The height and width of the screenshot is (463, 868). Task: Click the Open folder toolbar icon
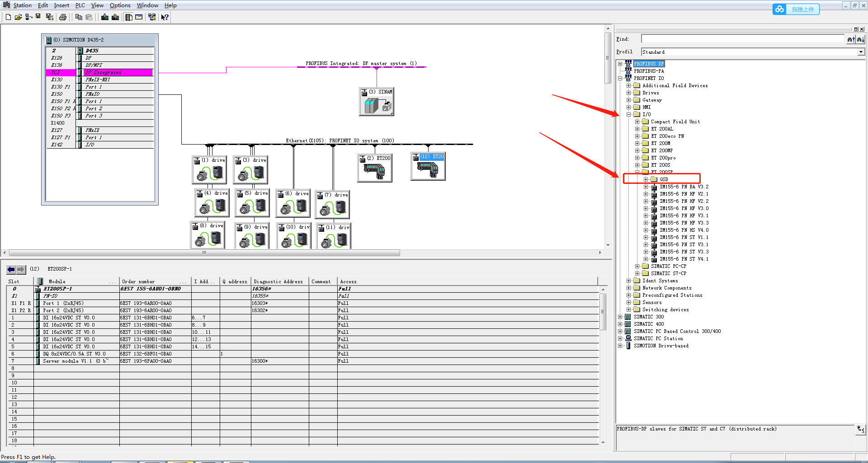coord(18,17)
